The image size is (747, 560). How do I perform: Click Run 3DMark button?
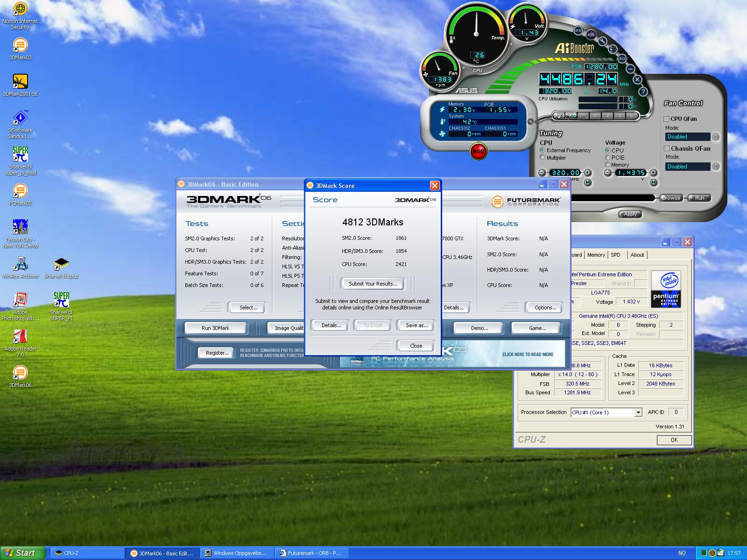coord(215,328)
